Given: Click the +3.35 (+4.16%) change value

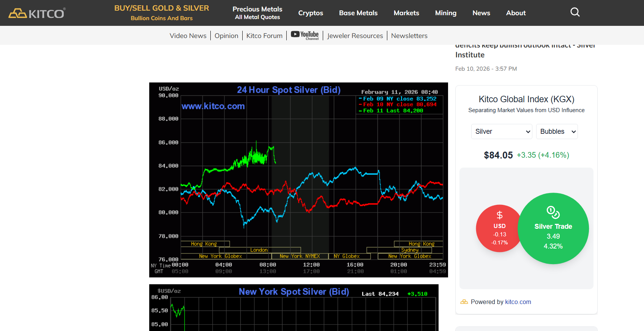Looking at the screenshot, I should click(543, 155).
